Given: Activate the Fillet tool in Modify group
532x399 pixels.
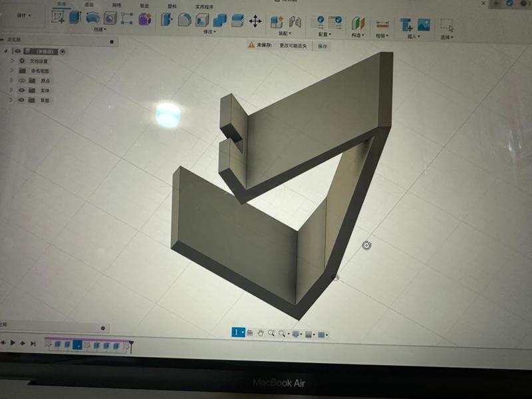Looking at the screenshot, I should click(x=185, y=19).
